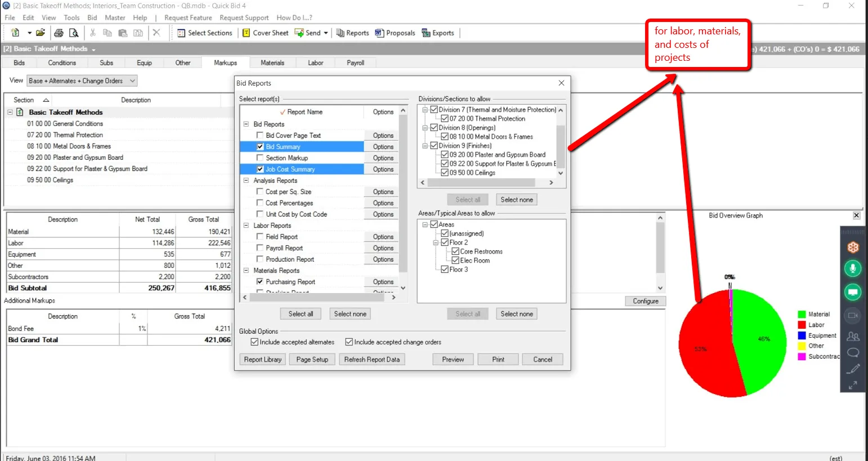This screenshot has height=461, width=868.
Task: Check the Section Markup report
Action: point(260,158)
